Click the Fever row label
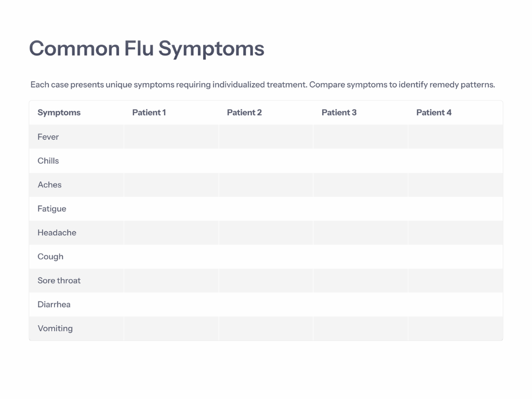 click(x=48, y=137)
